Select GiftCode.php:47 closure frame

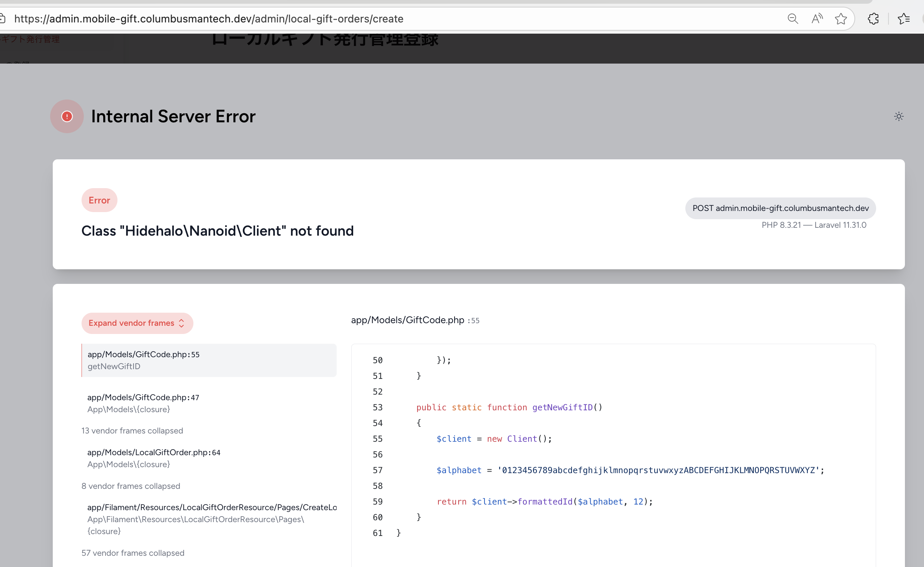point(208,403)
